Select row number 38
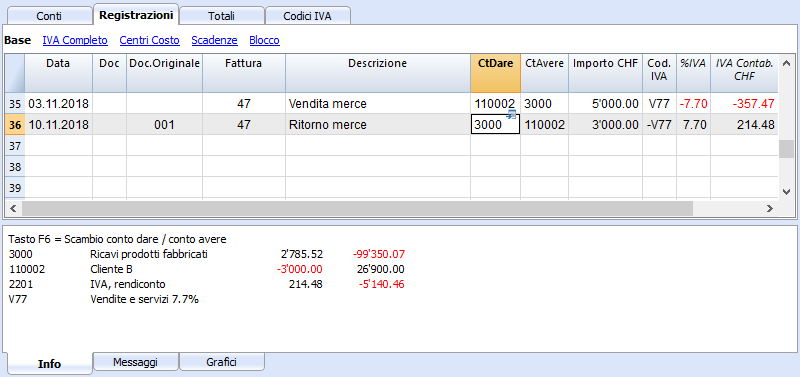This screenshot has height=377, width=800. click(x=15, y=167)
